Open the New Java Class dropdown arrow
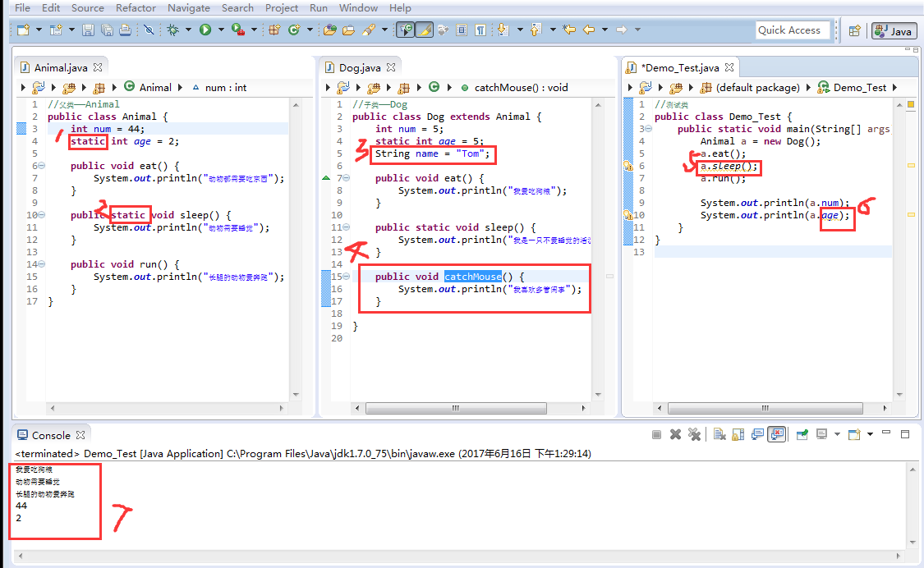Image resolution: width=924 pixels, height=568 pixels. point(310,30)
